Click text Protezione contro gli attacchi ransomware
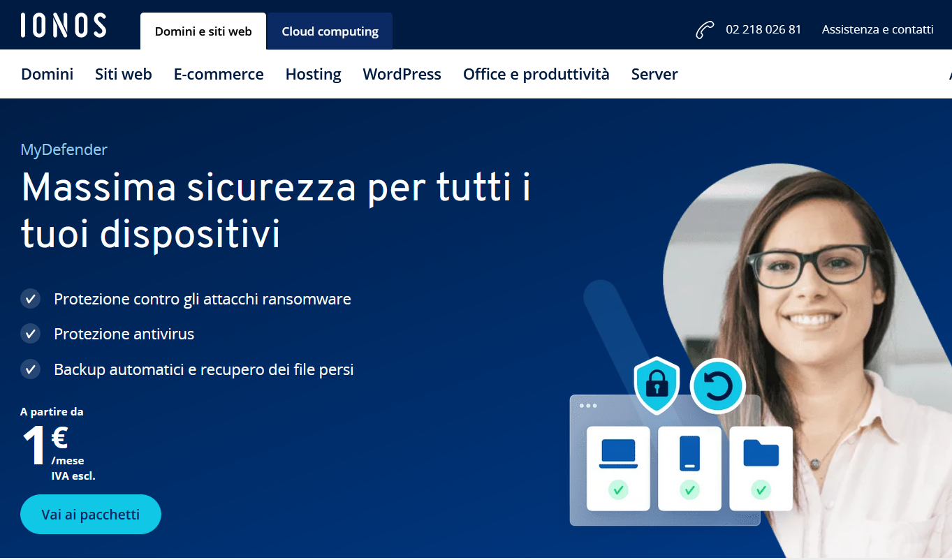The height and width of the screenshot is (560, 952). (x=203, y=299)
